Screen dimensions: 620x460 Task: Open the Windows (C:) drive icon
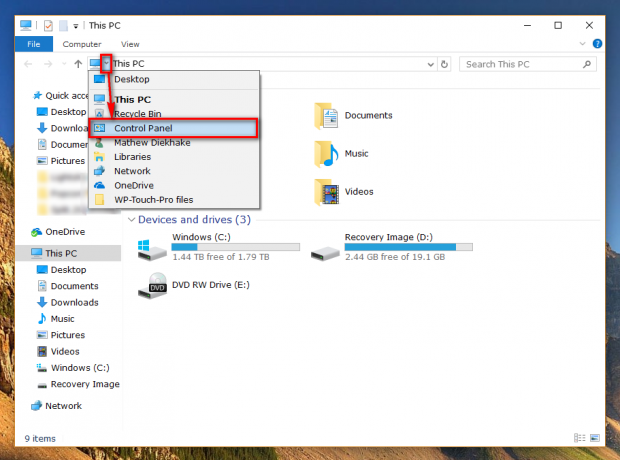pyautogui.click(x=152, y=249)
